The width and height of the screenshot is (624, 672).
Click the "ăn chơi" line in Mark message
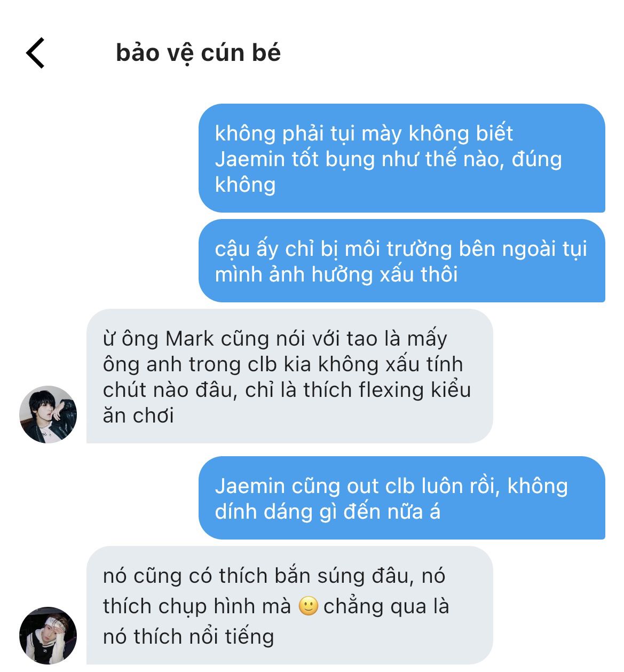[138, 416]
